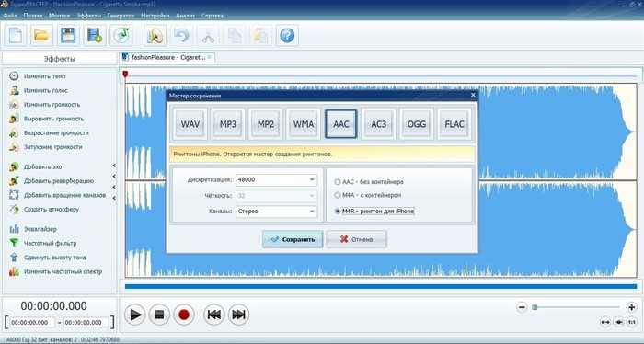Open the Эффекты menu
Image resolution: width=644 pixels, height=344 pixels.
(89, 16)
